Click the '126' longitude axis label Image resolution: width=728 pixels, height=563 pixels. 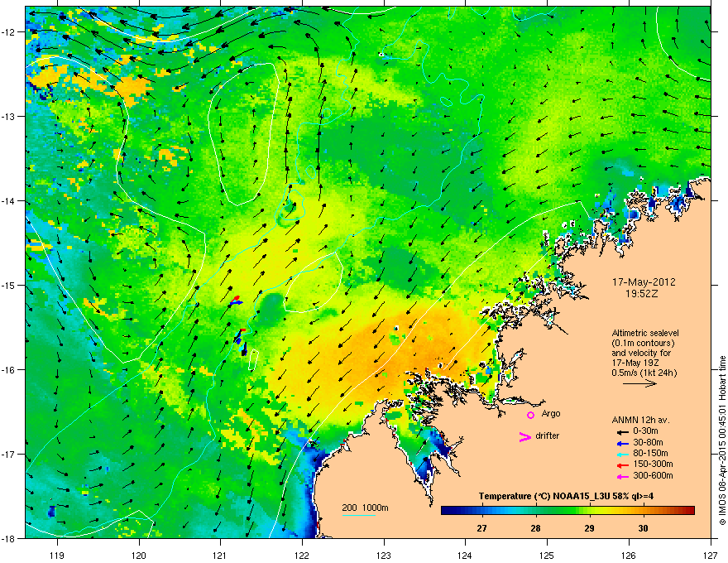pyautogui.click(x=629, y=555)
